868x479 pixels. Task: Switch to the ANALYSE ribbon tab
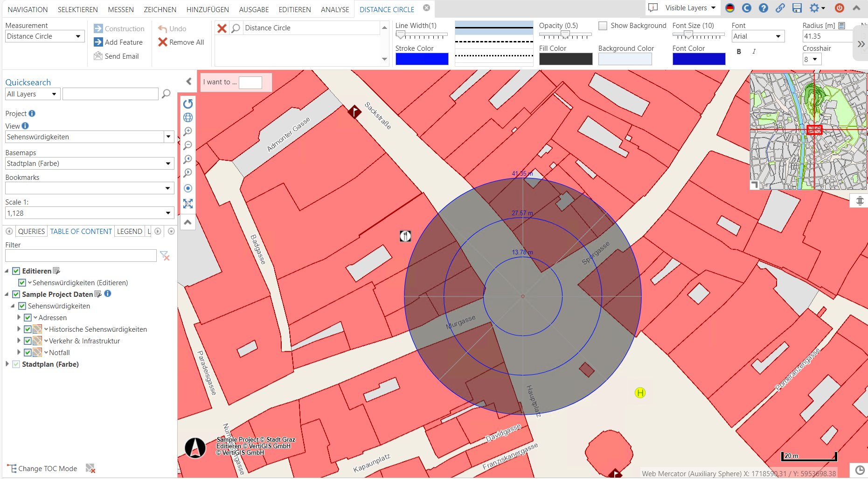click(x=335, y=9)
